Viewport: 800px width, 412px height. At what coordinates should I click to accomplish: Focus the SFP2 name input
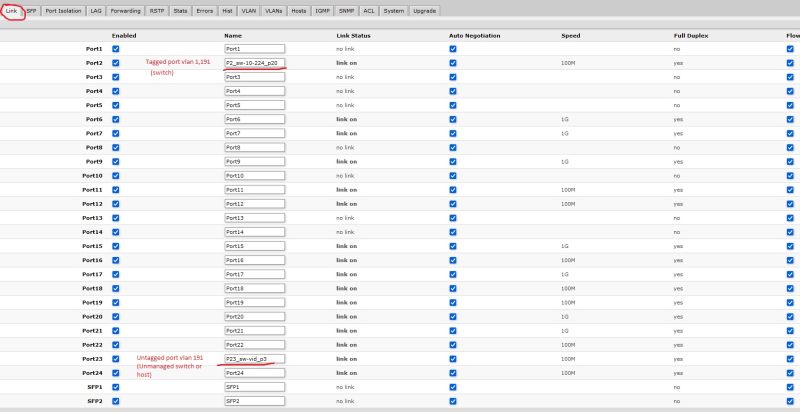(x=255, y=401)
